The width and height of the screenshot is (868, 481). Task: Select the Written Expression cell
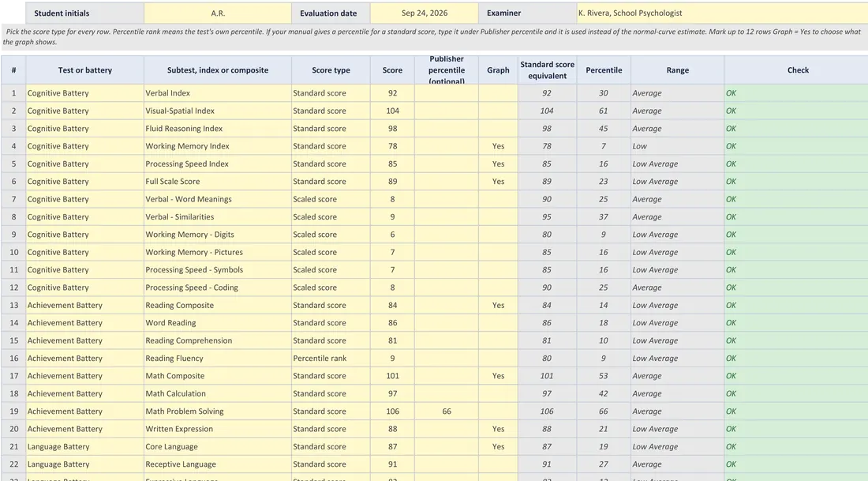coord(218,429)
